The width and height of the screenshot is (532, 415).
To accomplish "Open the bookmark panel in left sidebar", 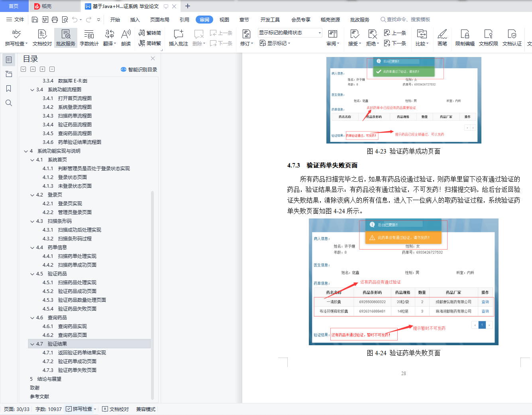I will [x=9, y=89].
